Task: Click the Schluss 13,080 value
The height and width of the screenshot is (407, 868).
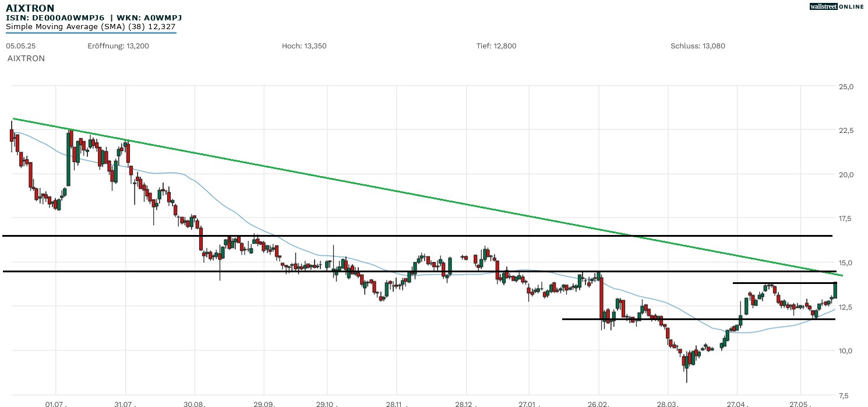Action: (698, 45)
